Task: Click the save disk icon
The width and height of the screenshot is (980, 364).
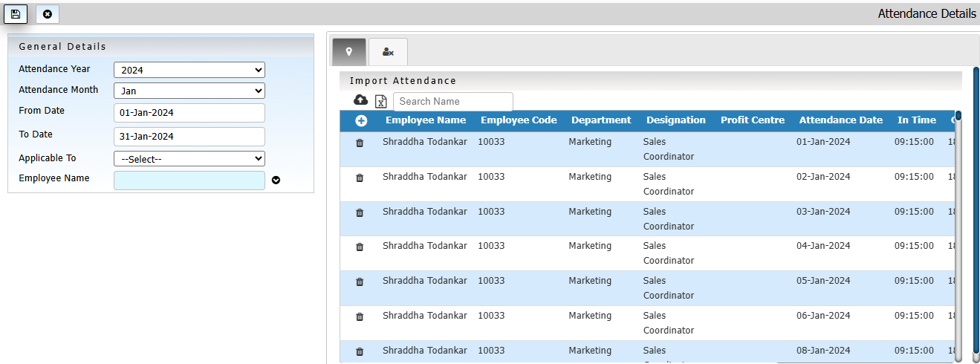Action: 15,13
